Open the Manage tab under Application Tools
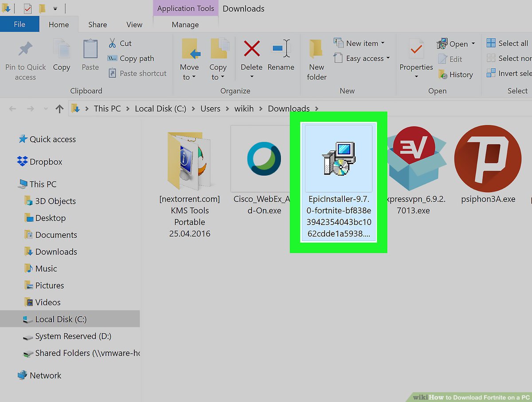 (x=185, y=24)
